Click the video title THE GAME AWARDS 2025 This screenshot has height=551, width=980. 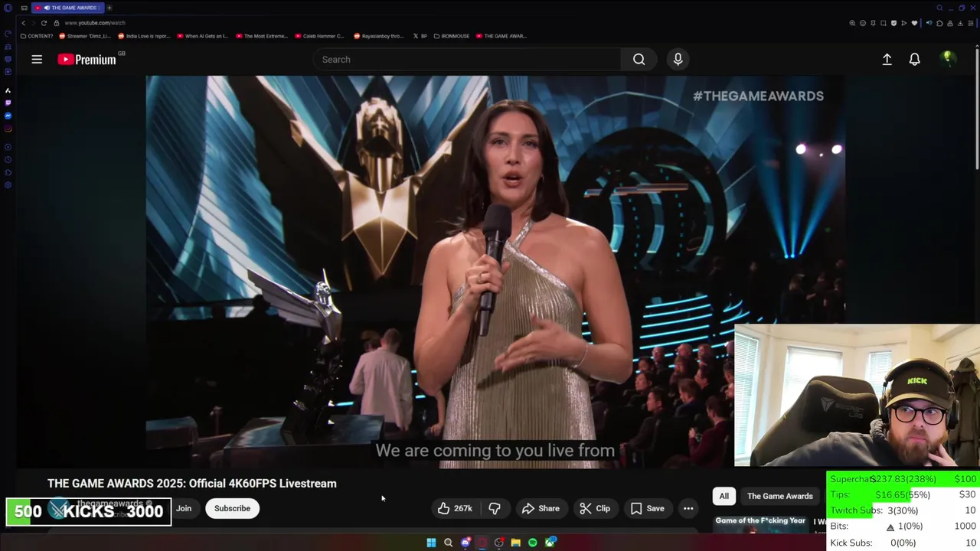(x=192, y=484)
